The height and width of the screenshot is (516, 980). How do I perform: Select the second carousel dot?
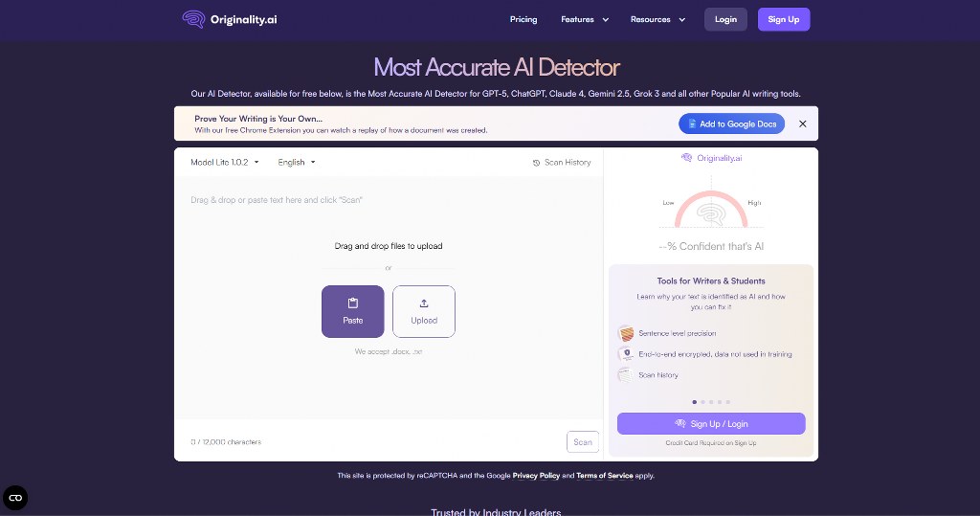click(702, 402)
